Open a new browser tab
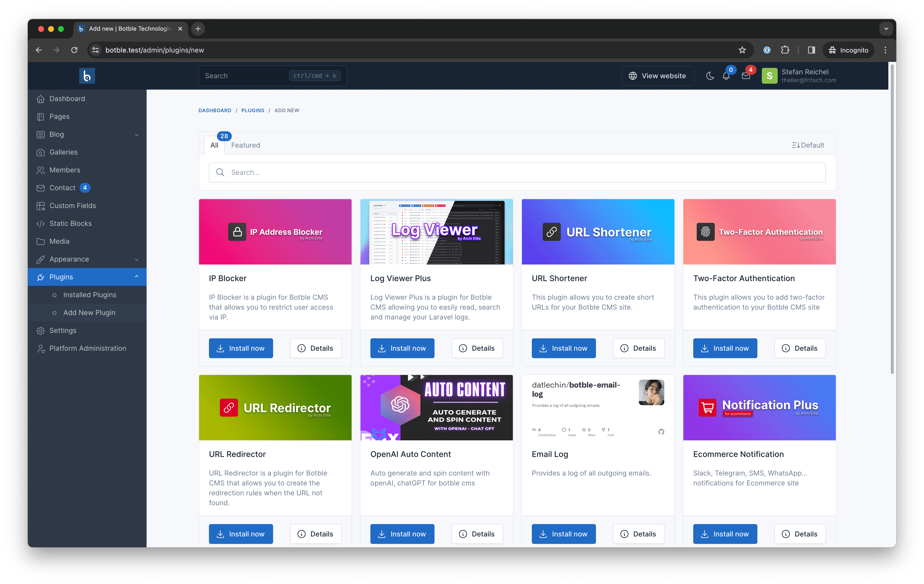The width and height of the screenshot is (924, 584). coord(198,29)
